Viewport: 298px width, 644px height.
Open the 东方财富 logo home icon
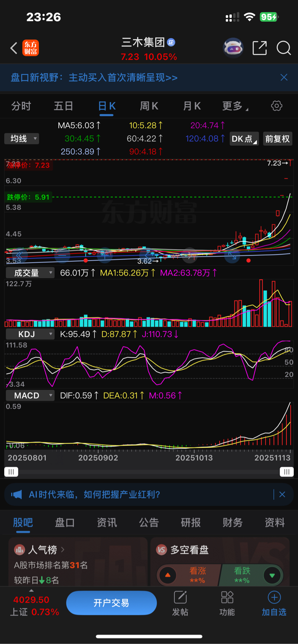click(30, 48)
